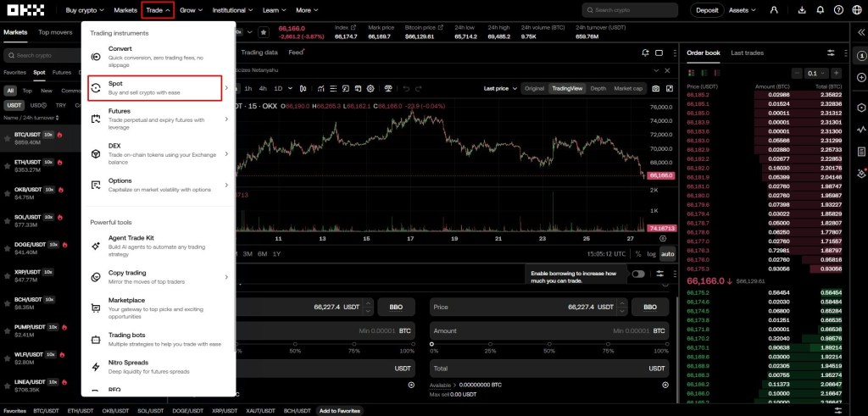Show sell-only order book view
The width and height of the screenshot is (868, 416).
point(715,73)
